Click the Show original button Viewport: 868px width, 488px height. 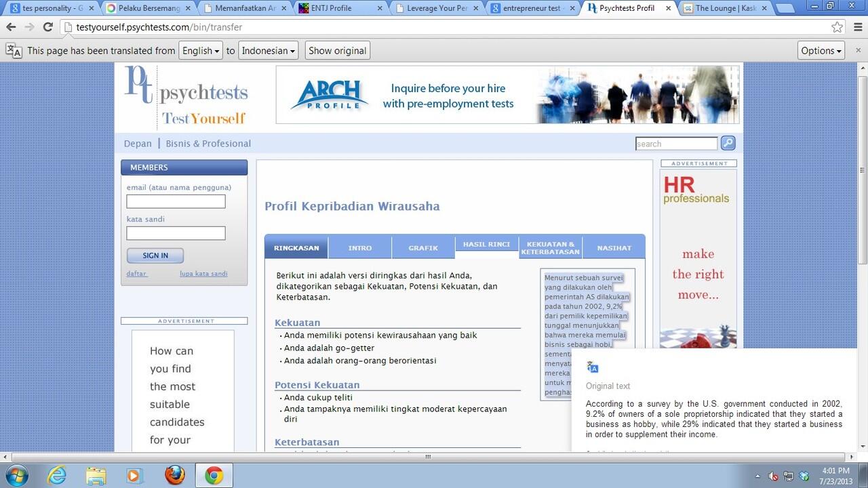[x=337, y=50]
